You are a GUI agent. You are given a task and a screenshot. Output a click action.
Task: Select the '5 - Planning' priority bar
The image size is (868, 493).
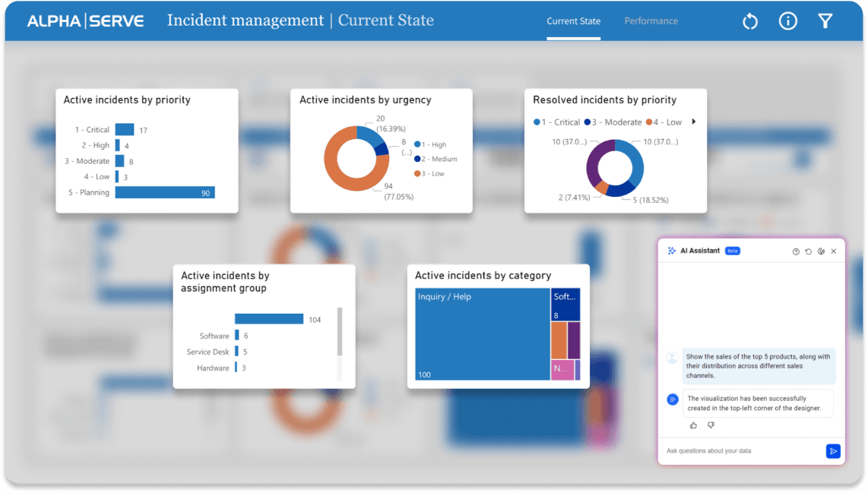pos(164,193)
